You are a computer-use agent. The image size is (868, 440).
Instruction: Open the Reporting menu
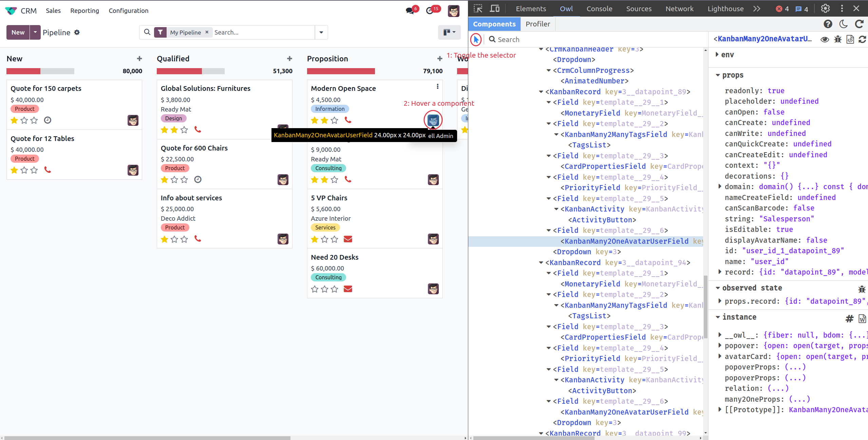[85, 11]
